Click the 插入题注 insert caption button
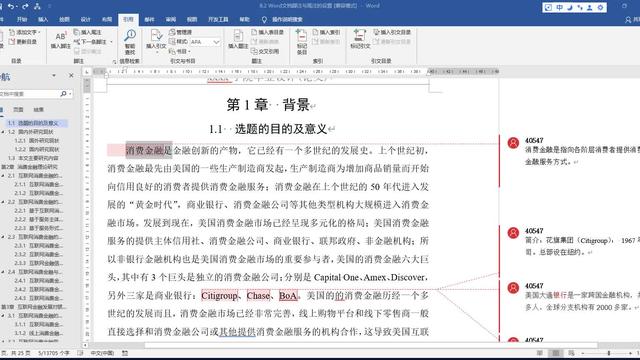The height and width of the screenshot is (360, 640). (x=238, y=40)
